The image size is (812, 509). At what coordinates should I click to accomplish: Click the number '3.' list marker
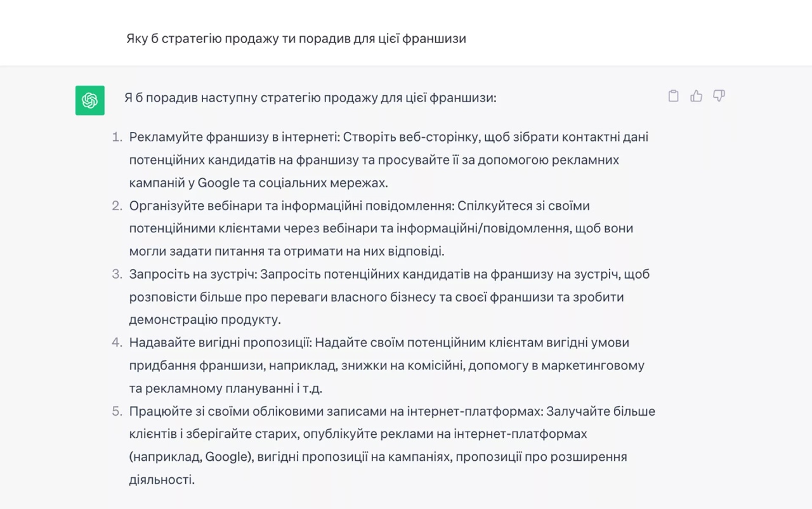tap(117, 274)
